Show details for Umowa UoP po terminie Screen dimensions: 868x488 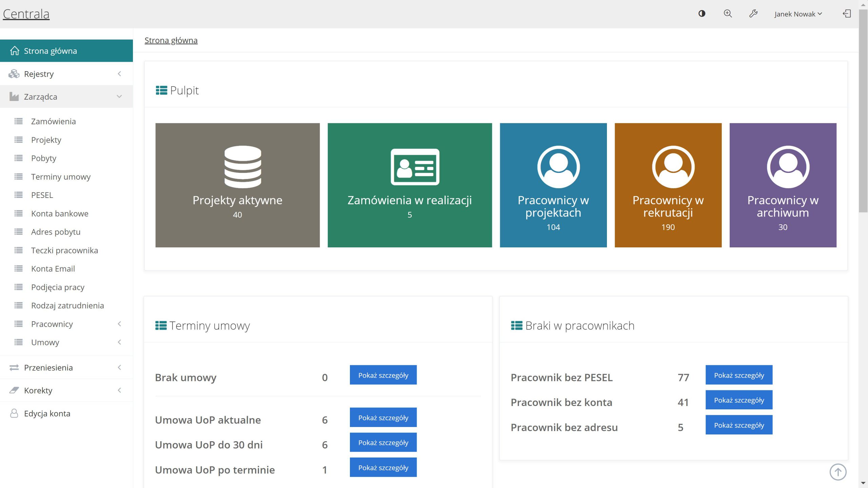tap(383, 467)
